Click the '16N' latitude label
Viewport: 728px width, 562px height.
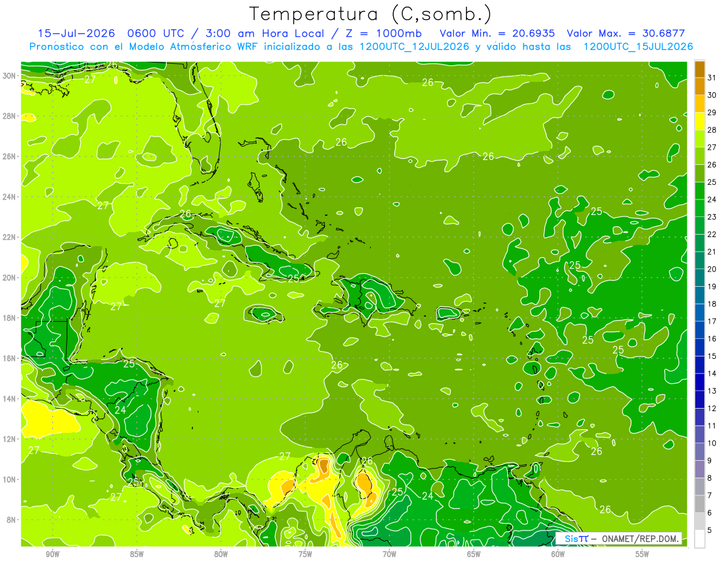8,358
